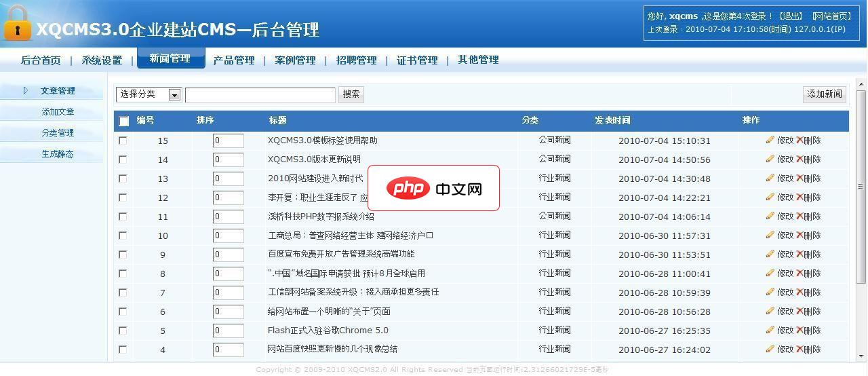Tick the checkbox for article number 7
This screenshot has width=868, height=376.
click(123, 293)
